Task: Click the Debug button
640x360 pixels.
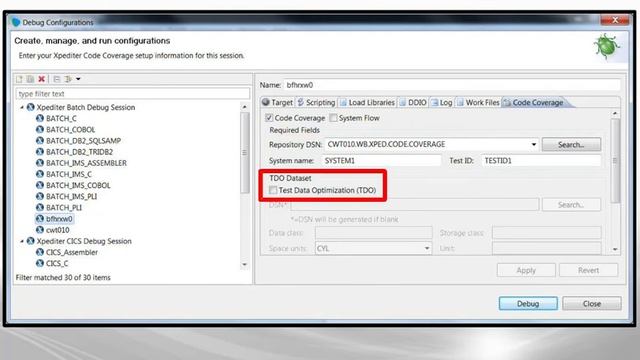Action: (528, 304)
